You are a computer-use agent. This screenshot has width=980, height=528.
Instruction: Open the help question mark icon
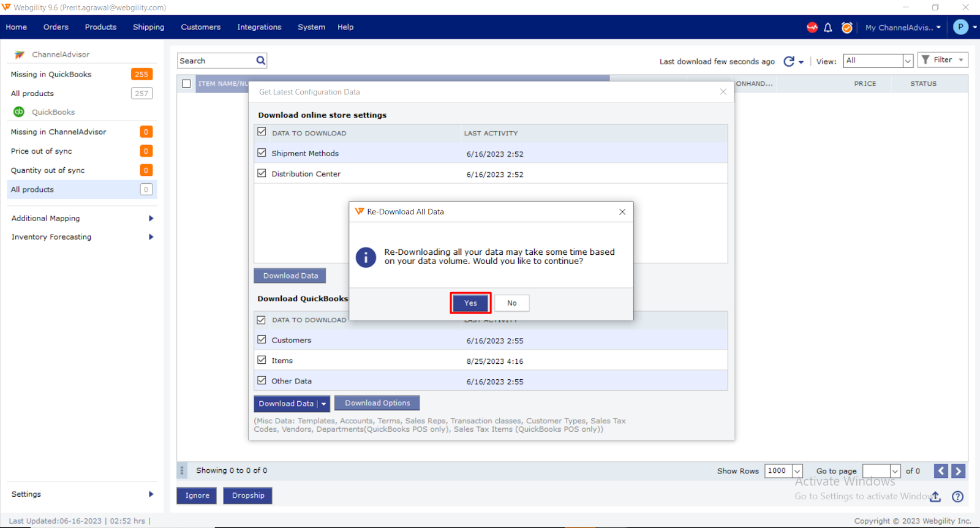point(958,497)
